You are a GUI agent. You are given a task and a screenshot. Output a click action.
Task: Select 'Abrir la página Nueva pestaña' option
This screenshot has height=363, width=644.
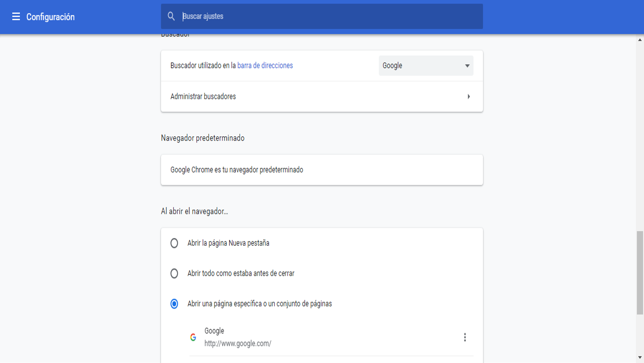174,243
